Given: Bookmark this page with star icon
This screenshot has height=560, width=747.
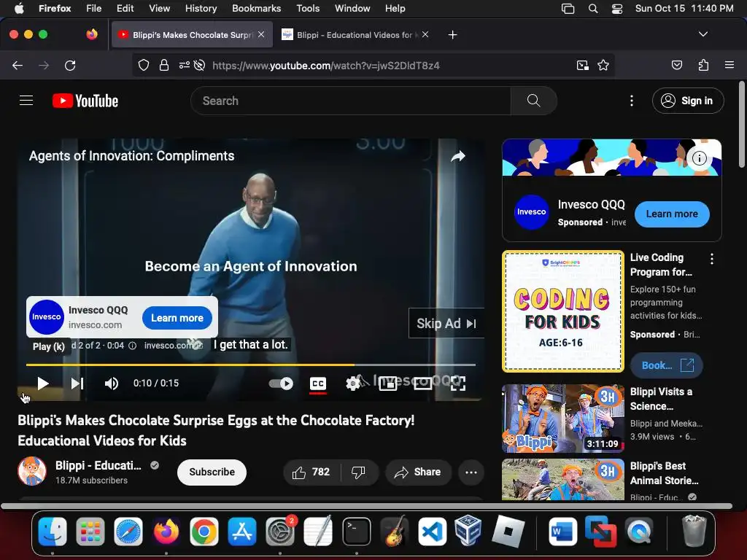Looking at the screenshot, I should coord(603,65).
